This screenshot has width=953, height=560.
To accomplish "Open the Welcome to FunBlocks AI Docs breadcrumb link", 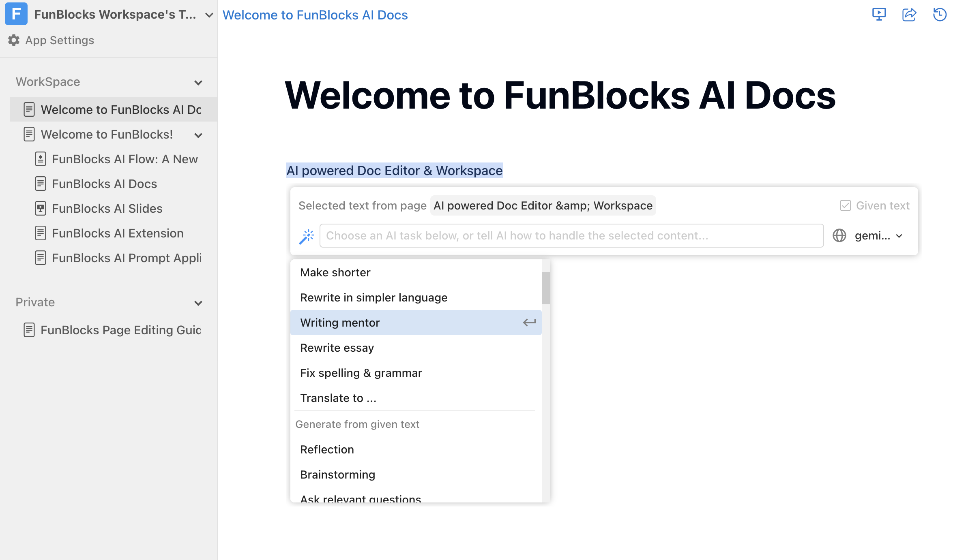I will pyautogui.click(x=315, y=15).
